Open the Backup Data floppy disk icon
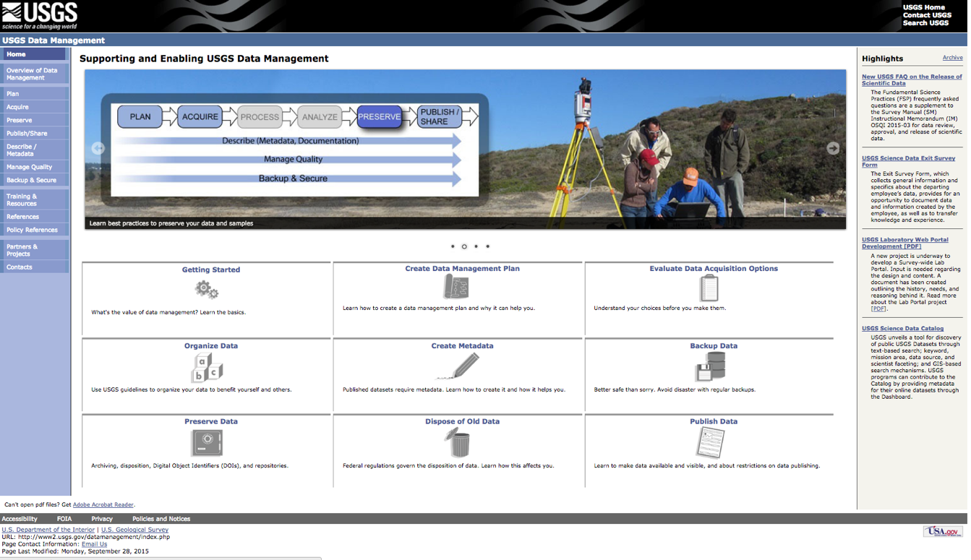Viewport: 971px width, 560px height. (x=709, y=367)
